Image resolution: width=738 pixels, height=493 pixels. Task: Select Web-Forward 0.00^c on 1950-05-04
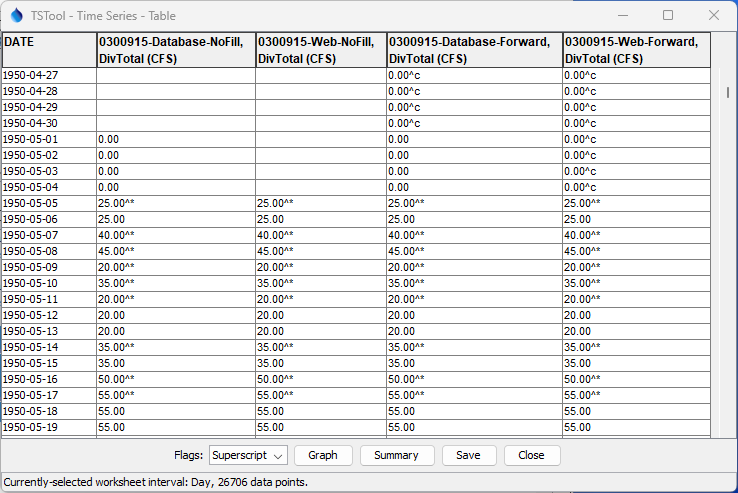(636, 187)
